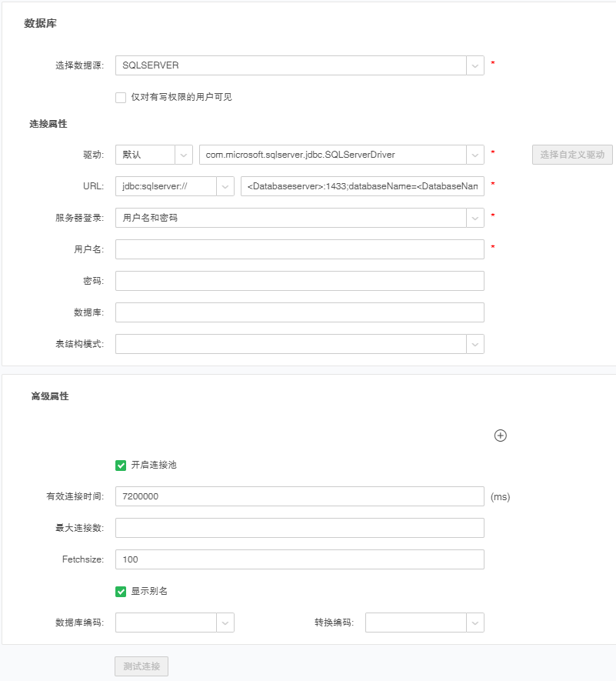Uncheck the 显示别名 checkbox
Screen dimensions: 616x681
pyautogui.click(x=121, y=591)
